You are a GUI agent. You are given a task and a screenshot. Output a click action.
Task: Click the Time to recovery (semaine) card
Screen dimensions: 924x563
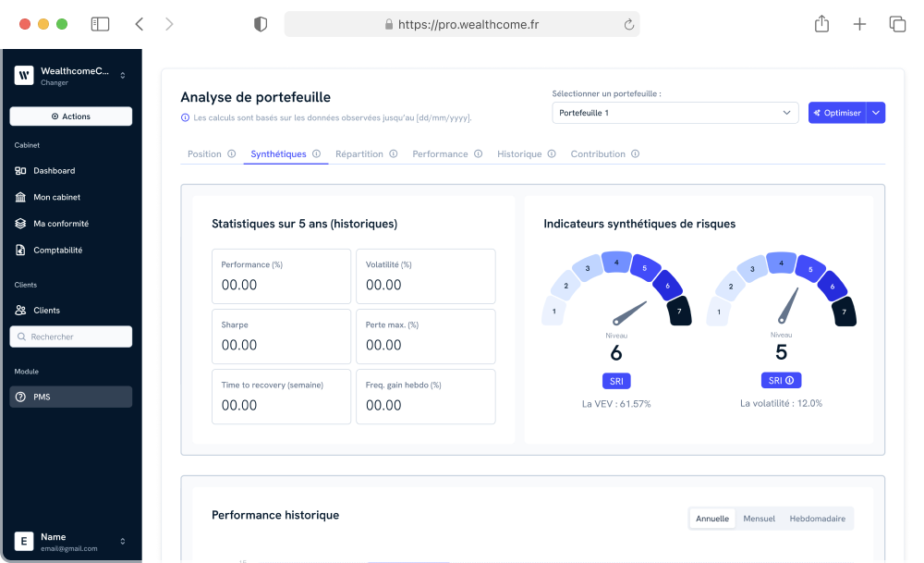281,397
